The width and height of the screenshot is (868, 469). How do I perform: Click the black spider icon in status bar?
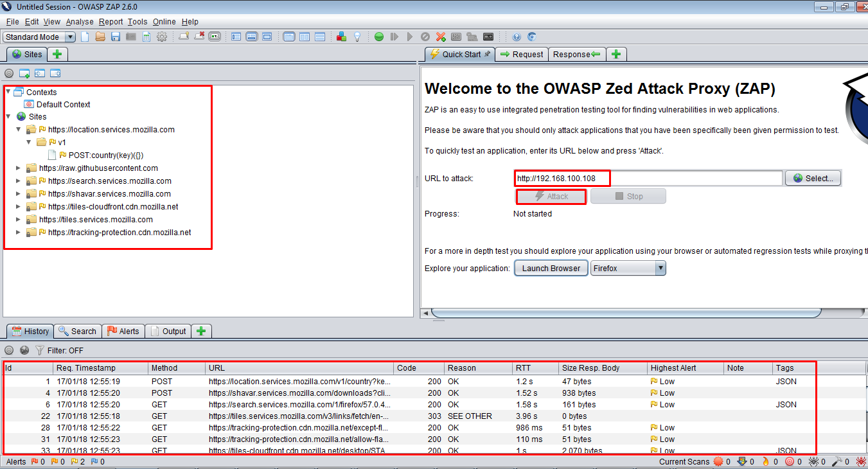click(x=813, y=461)
